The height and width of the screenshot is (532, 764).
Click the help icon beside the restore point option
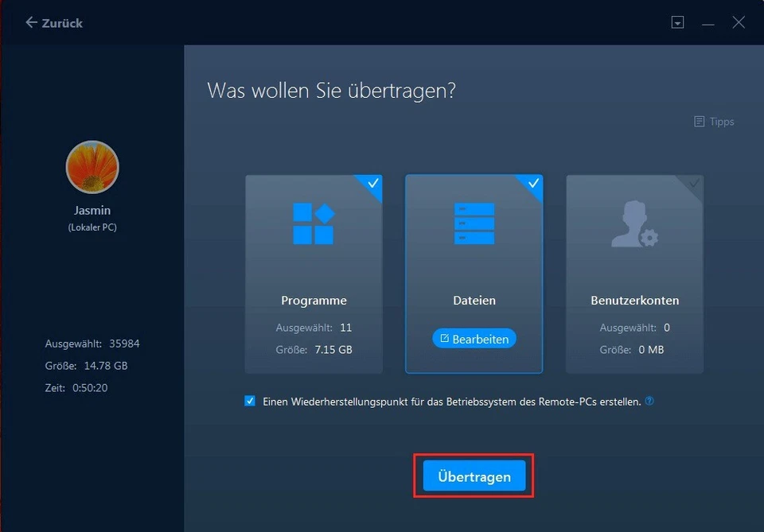[x=649, y=401]
